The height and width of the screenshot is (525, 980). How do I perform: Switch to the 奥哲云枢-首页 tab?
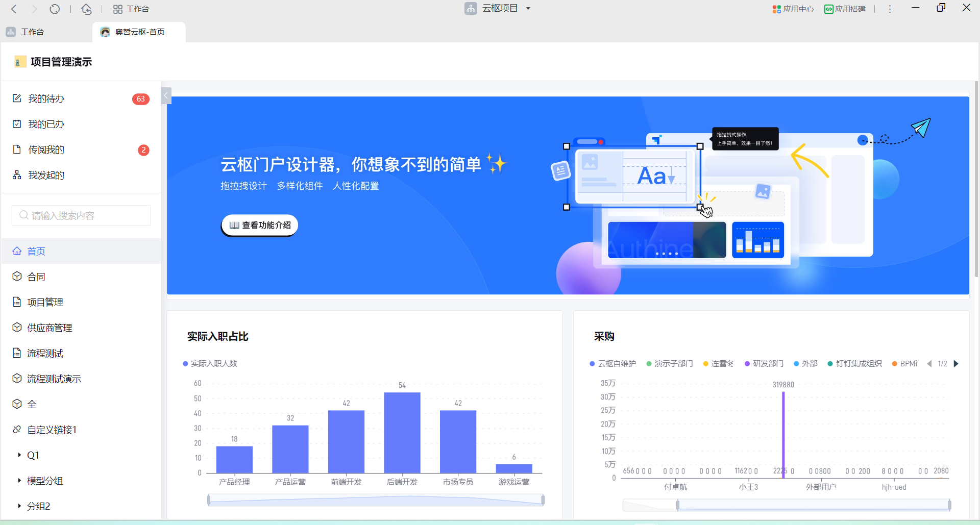coord(139,32)
